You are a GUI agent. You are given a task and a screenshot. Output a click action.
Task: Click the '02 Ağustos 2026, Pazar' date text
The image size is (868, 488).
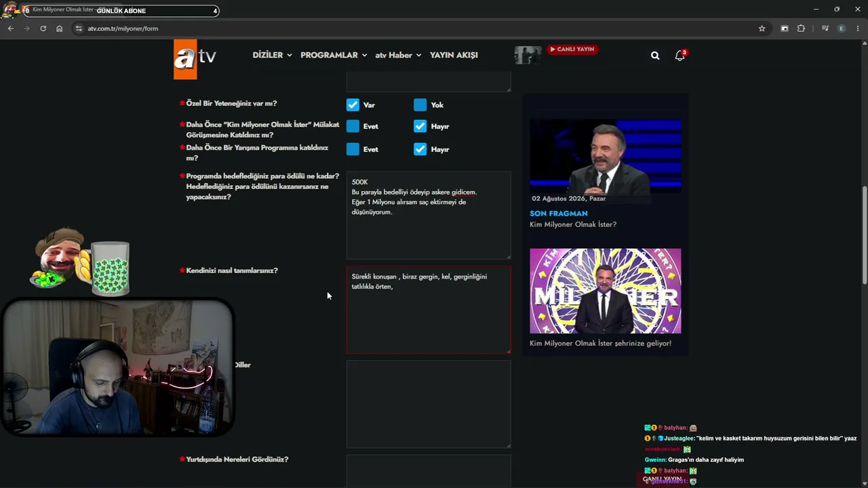pyautogui.click(x=569, y=199)
